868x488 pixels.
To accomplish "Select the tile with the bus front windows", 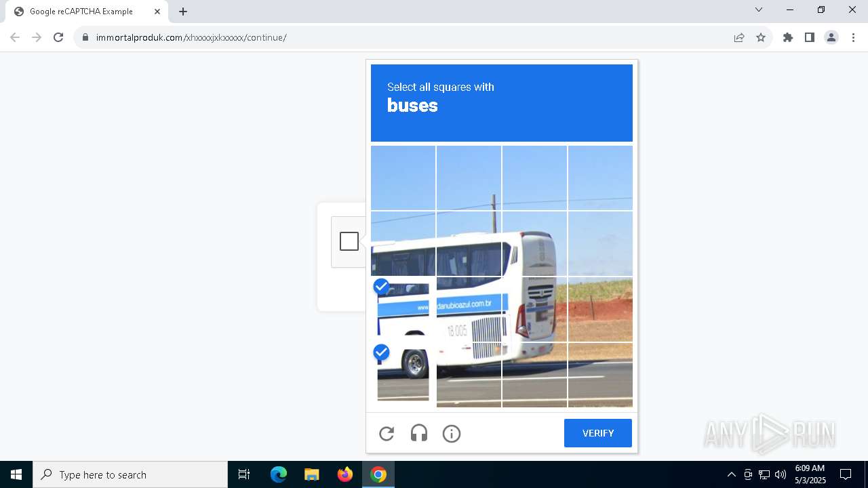I will coord(403,243).
